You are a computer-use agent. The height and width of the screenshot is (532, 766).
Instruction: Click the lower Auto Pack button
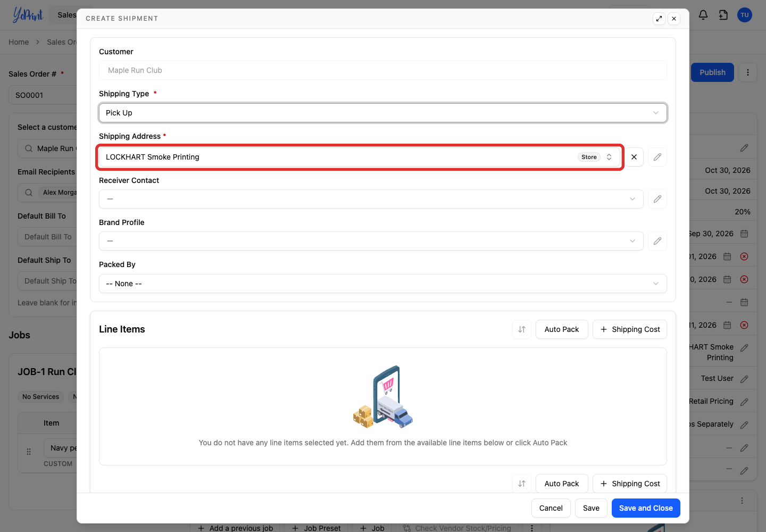pyautogui.click(x=562, y=484)
